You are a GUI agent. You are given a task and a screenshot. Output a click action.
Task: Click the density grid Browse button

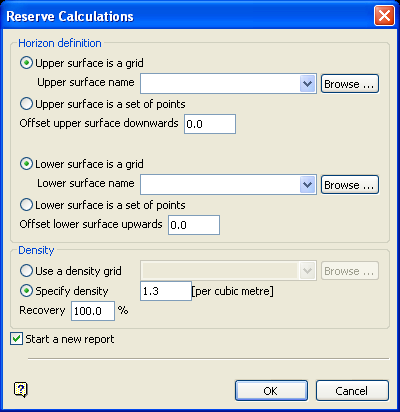350,271
